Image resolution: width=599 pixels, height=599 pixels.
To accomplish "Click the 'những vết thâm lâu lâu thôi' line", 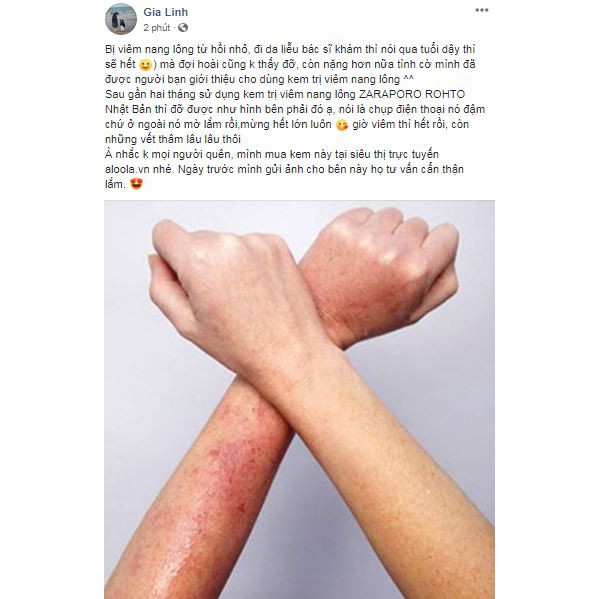I will [x=173, y=139].
